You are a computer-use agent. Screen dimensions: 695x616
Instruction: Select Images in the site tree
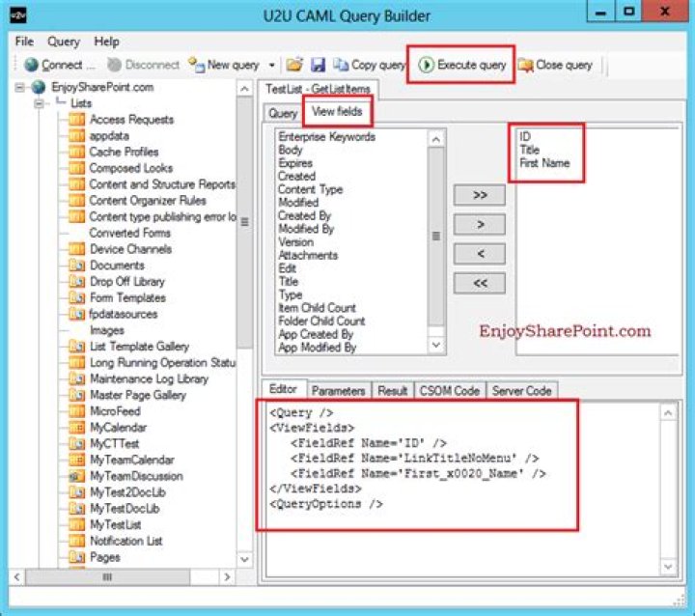[x=107, y=330]
